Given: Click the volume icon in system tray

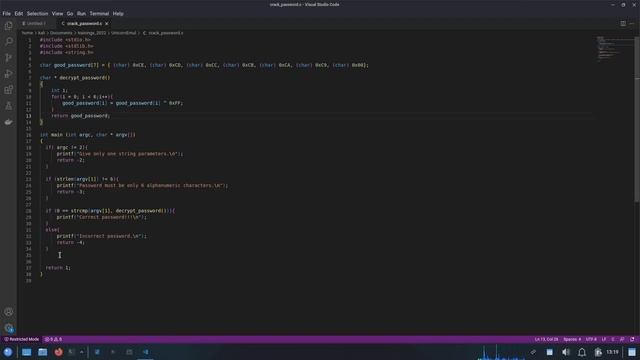Looking at the screenshot, I should pyautogui.click(x=566, y=352).
